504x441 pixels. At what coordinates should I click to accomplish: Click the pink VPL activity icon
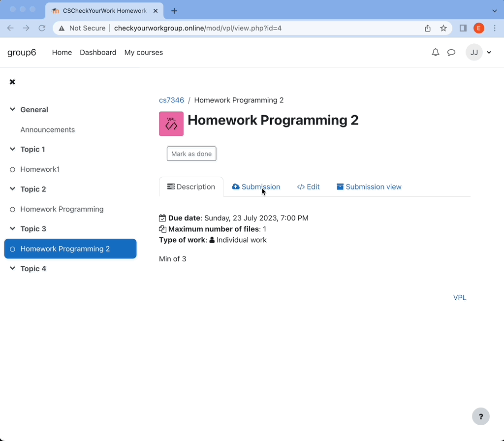point(171,124)
